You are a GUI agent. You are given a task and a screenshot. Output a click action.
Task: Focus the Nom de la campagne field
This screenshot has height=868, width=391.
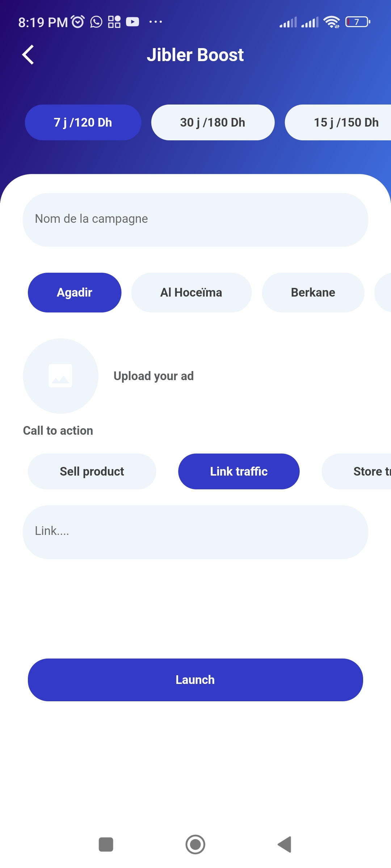click(x=195, y=220)
